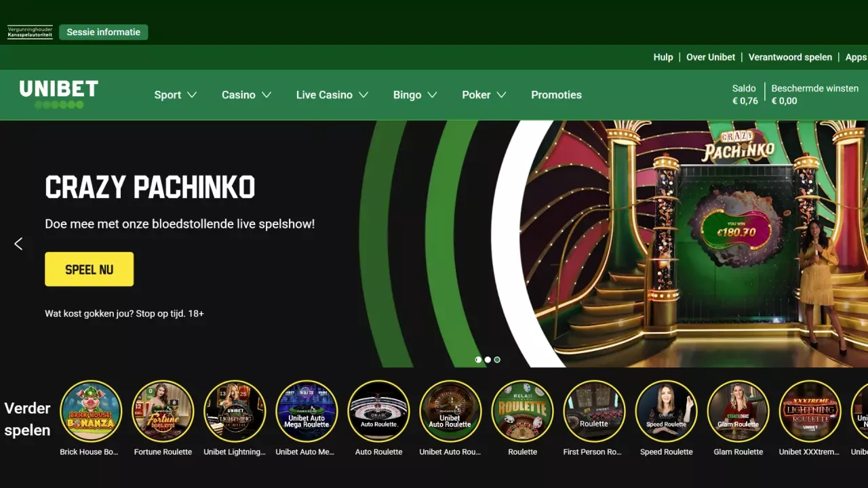Screen dimensions: 868x488
Task: Open the Casino dropdown menu
Action: [246, 95]
